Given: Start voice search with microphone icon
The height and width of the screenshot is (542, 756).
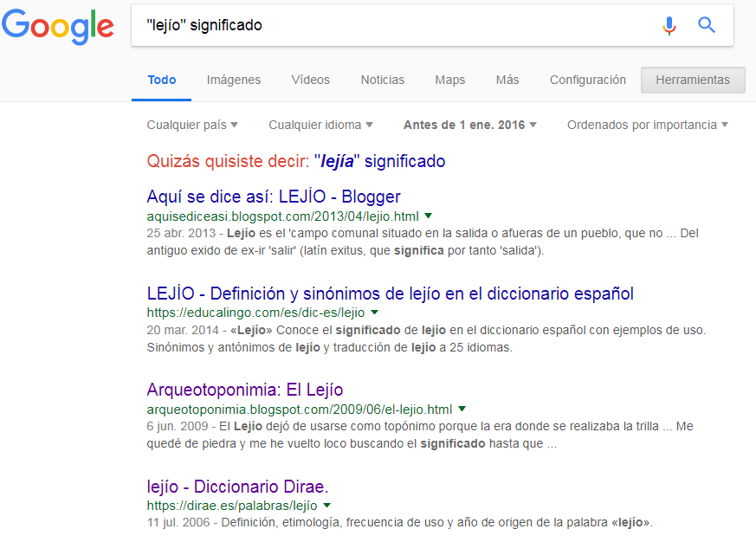Looking at the screenshot, I should (669, 25).
